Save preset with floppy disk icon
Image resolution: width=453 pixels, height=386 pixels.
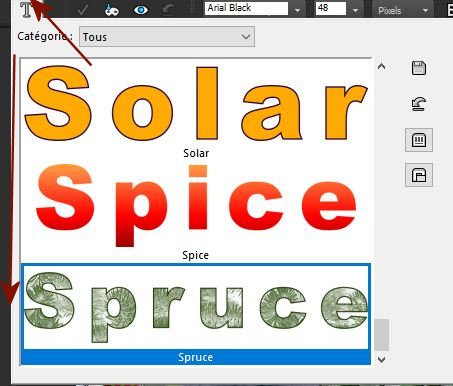tap(419, 68)
